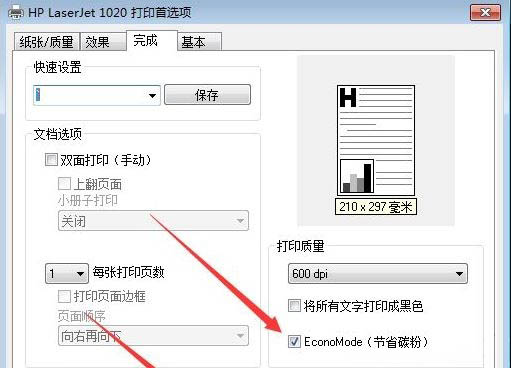Click the 保存 button
This screenshot has width=511, height=368.
coord(207,95)
